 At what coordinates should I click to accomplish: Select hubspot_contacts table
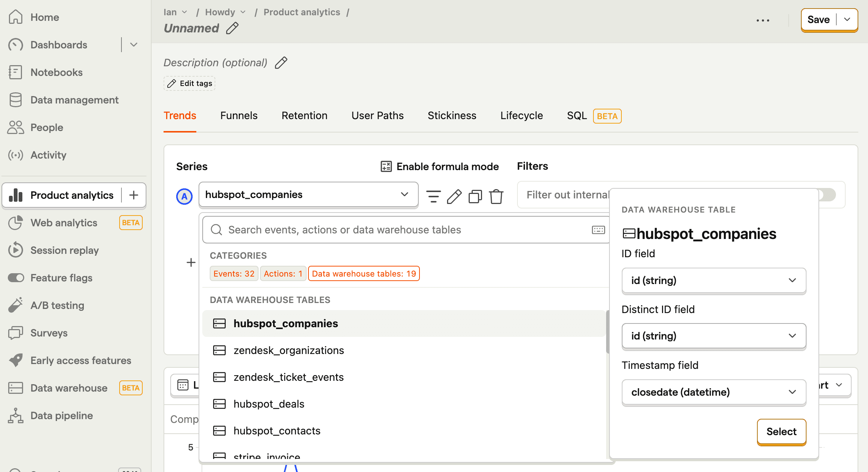pos(404,431)
